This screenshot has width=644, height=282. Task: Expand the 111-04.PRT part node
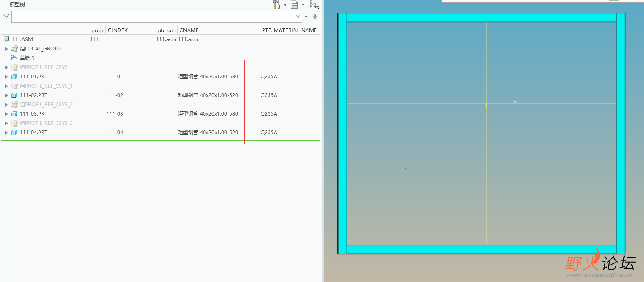[6, 133]
